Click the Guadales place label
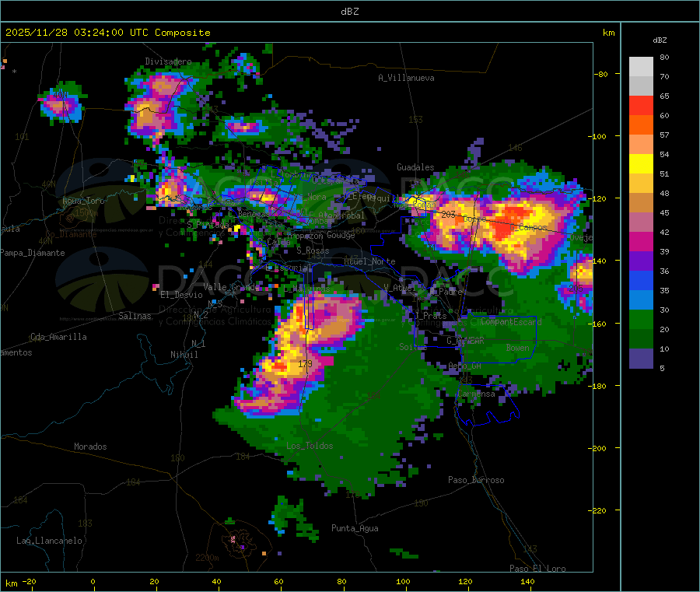 pyautogui.click(x=415, y=167)
